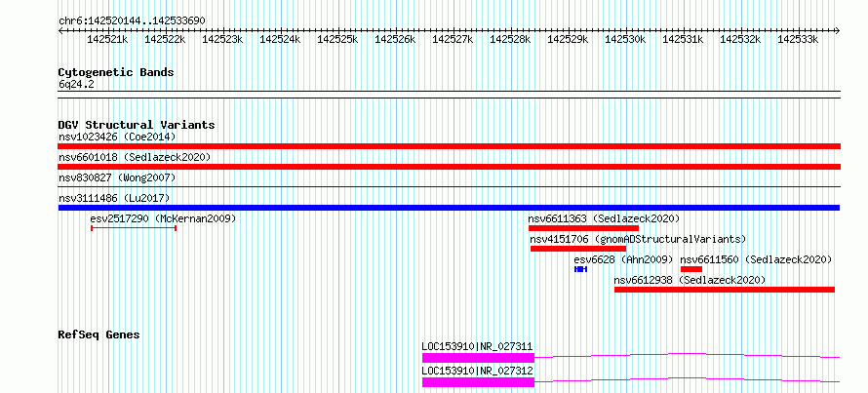Image resolution: width=868 pixels, height=393 pixels.
Task: Select the nsv4151706 gnomAD red variant bar
Action: point(578,249)
